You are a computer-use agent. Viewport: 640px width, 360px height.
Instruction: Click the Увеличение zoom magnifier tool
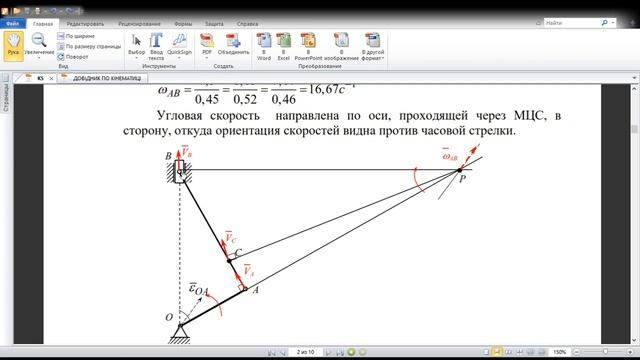pos(39,42)
